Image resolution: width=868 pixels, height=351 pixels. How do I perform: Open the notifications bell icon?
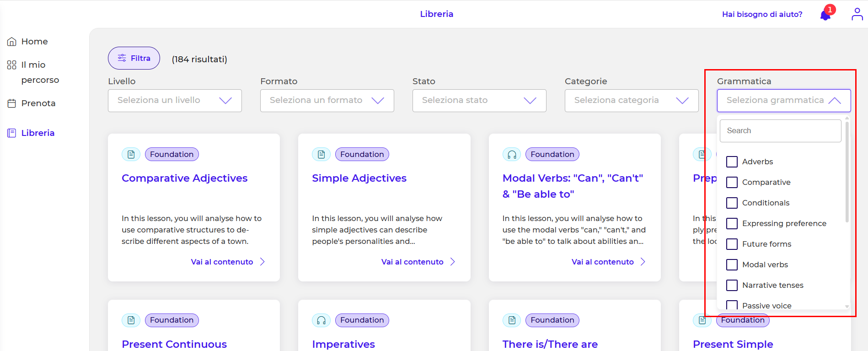825,15
